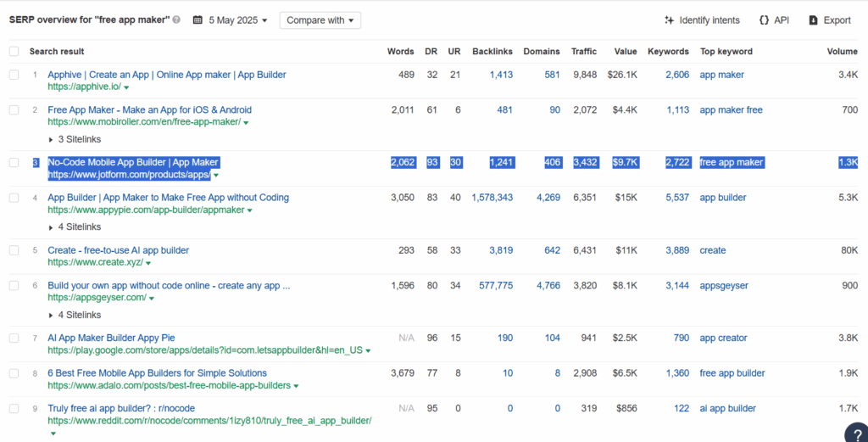Click the 1,578,343 backlinks value

[x=492, y=198]
